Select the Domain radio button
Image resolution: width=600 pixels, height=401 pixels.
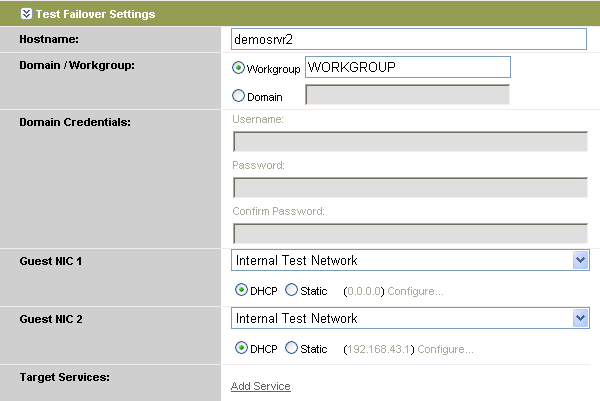(x=238, y=97)
